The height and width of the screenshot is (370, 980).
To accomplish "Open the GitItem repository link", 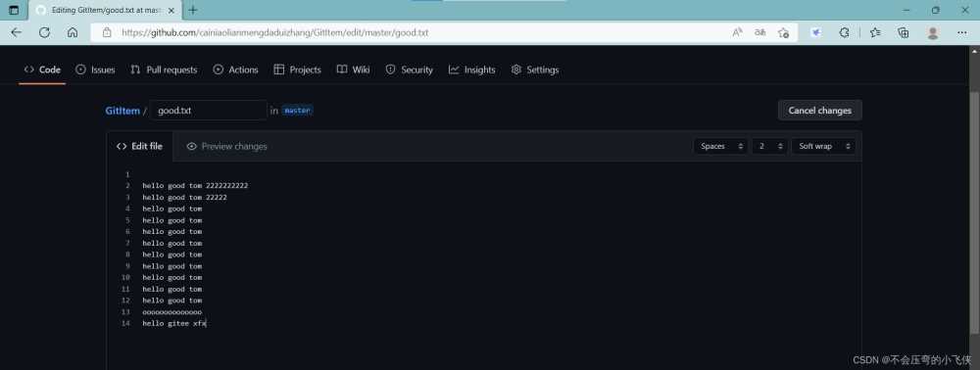I will coord(122,111).
